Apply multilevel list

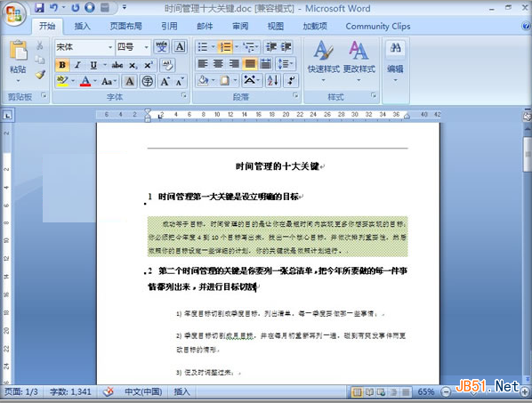[x=249, y=46]
